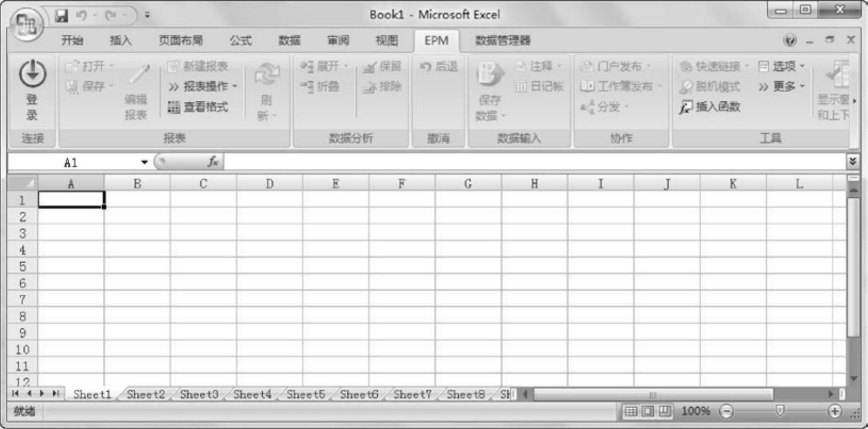Click the 折叠 (Collapse) button
The height and width of the screenshot is (429, 868).
coord(320,86)
